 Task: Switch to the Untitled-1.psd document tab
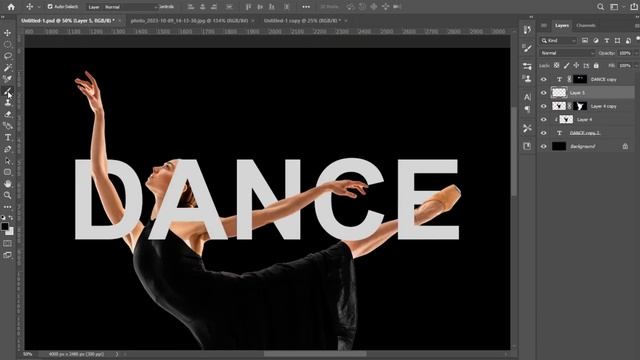[x=68, y=20]
